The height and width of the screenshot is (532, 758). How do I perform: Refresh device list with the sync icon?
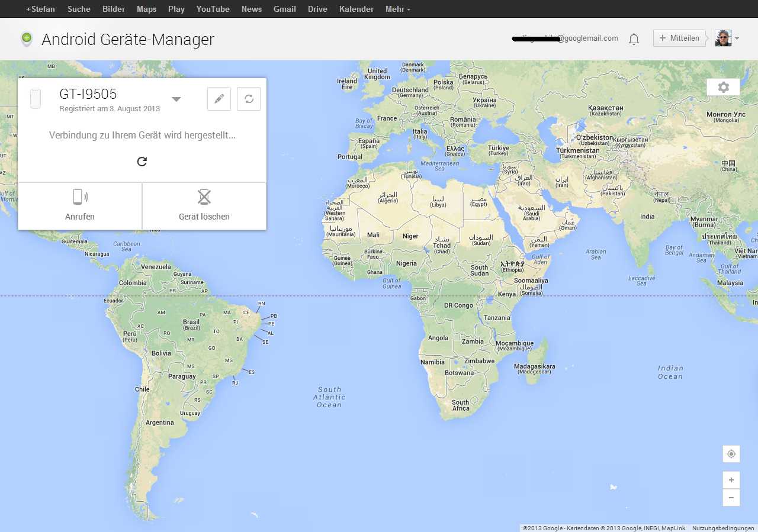click(249, 99)
